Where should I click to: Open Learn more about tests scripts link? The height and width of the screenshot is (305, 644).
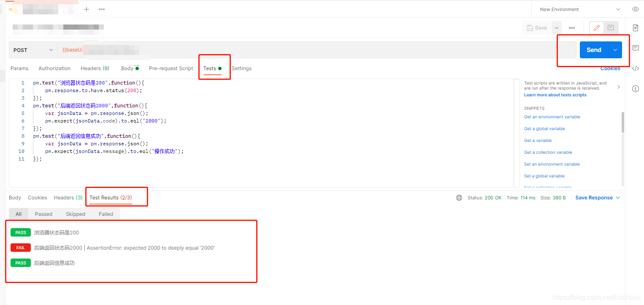pyautogui.click(x=555, y=95)
